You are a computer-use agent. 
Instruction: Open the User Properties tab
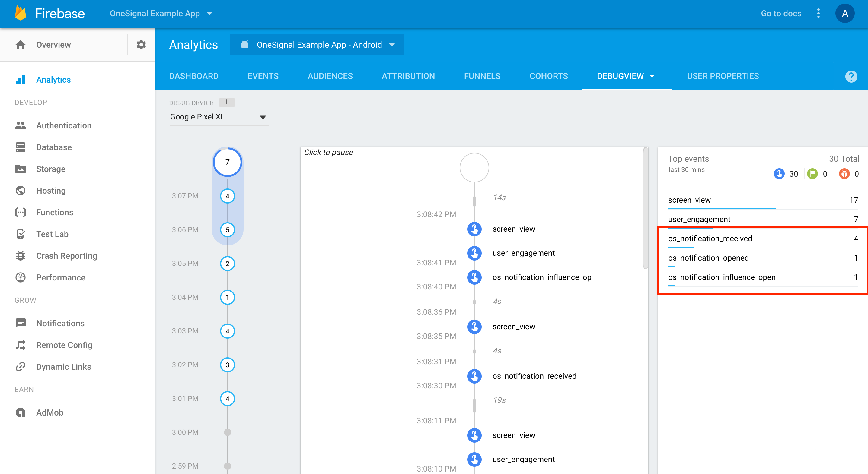[723, 76]
